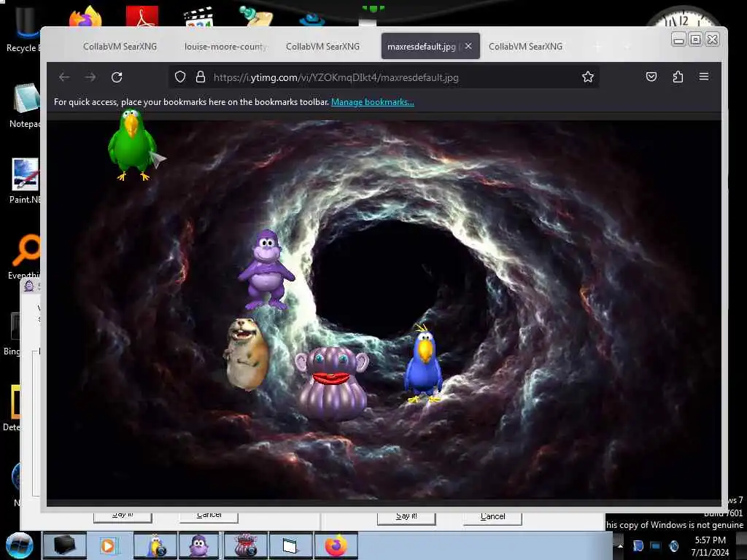Open the Action Center flag tray icon
Screen dimensions: 747x560
(638, 545)
